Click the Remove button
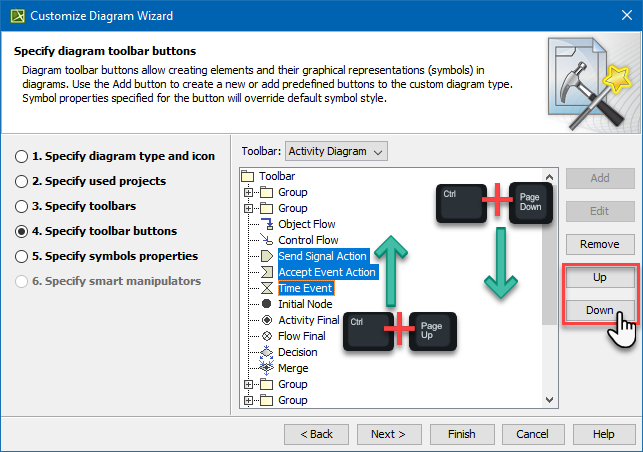Screen dimensions: 643x452 (600, 244)
